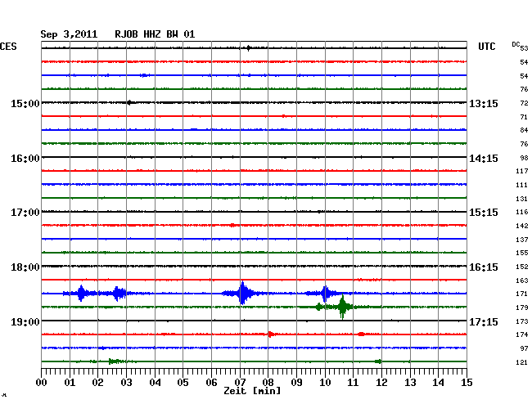Click the DC value 111
The height and width of the screenshot is (404, 532).
[522, 185]
